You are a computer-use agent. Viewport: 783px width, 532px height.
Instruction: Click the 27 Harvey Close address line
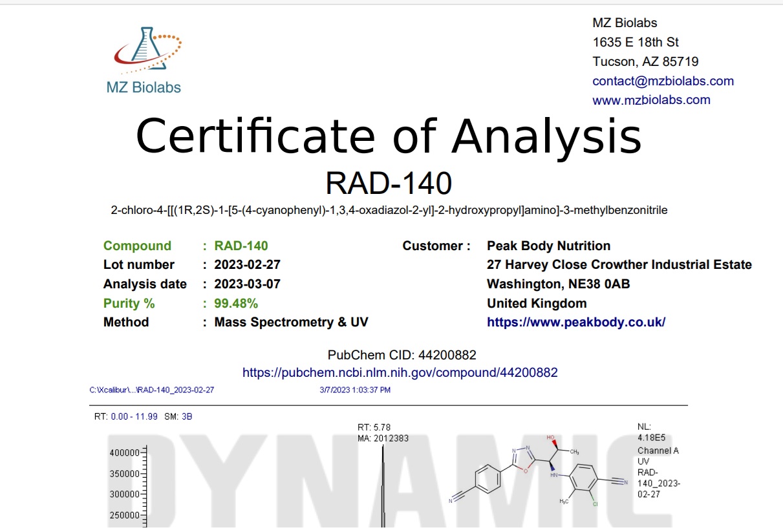coord(619,264)
